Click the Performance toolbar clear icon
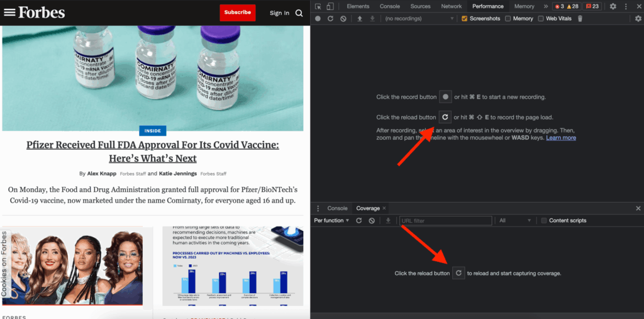Image resolution: width=644 pixels, height=319 pixels. click(343, 18)
